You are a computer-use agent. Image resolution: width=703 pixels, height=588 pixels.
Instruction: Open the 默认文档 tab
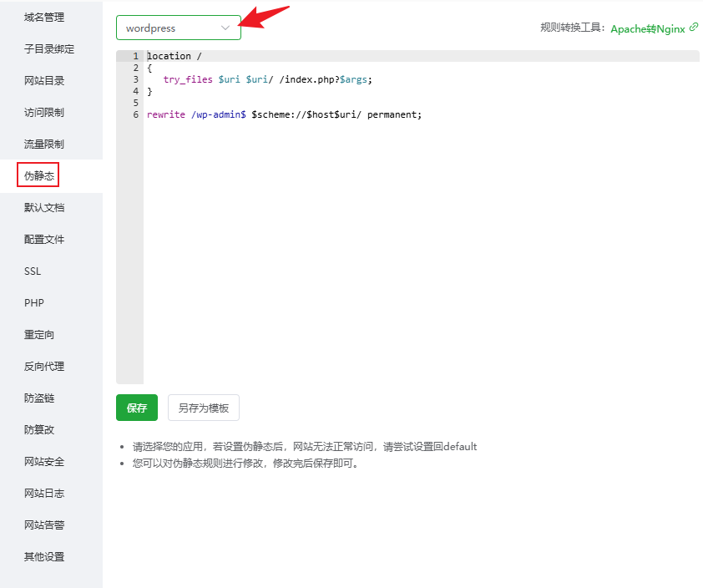[44, 208]
